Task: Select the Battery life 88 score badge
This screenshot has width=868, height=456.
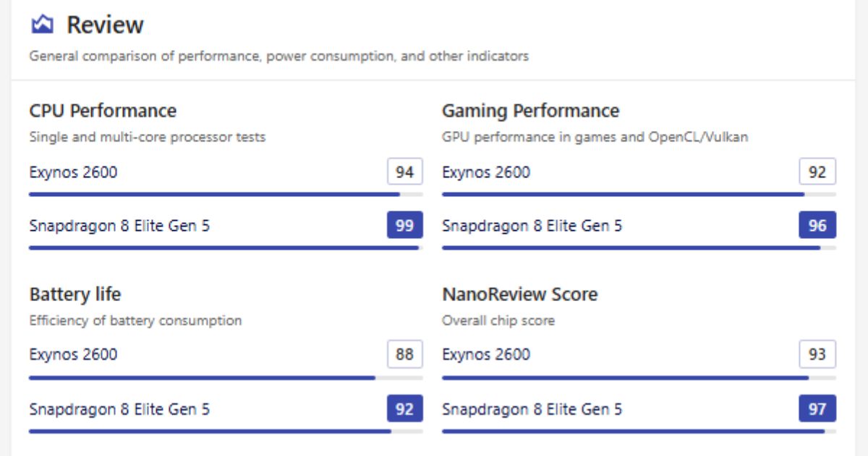Action: point(407,354)
